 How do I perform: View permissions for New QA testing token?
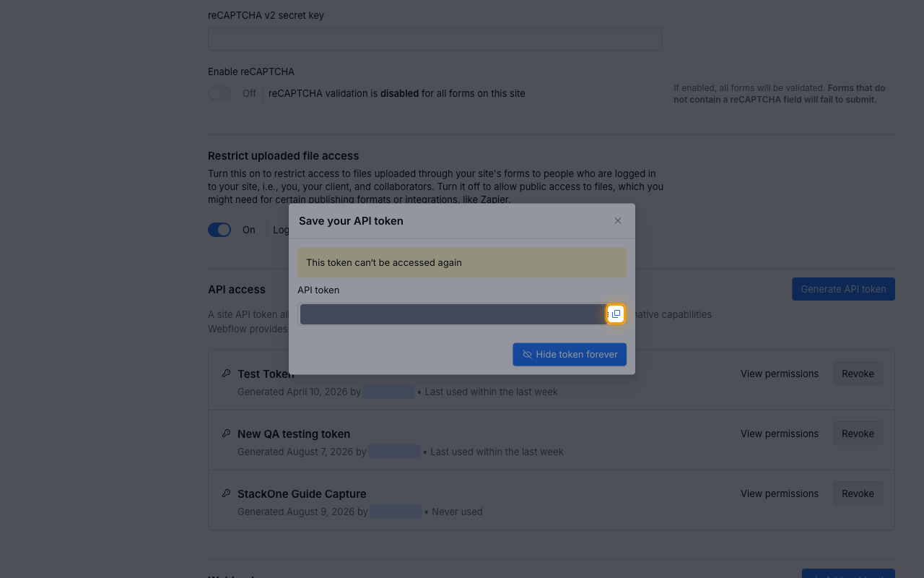click(x=780, y=433)
